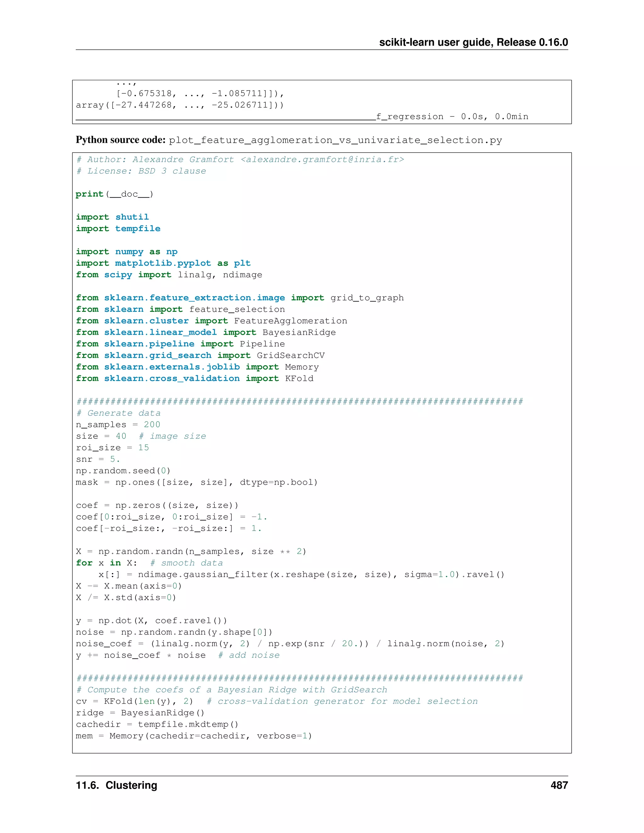This screenshot has height=833, width=644.
Task: Click the 'for x in X: # smooth data' line
Action: [x=150, y=563]
